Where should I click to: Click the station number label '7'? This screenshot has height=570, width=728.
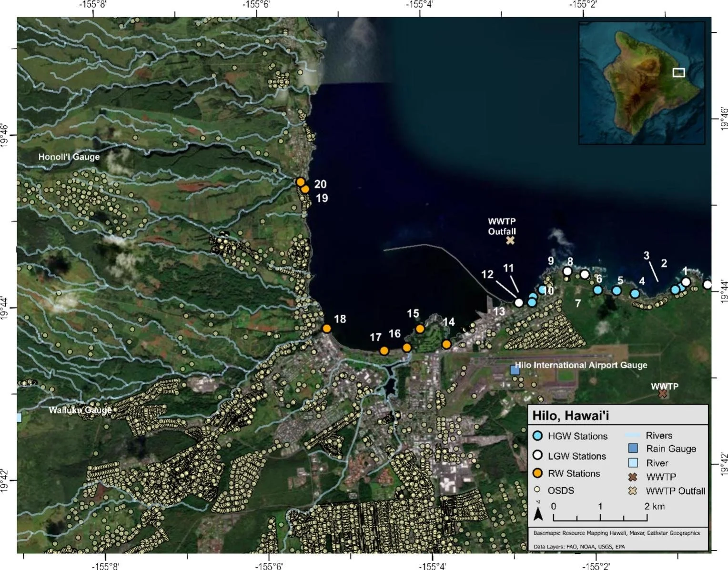[x=578, y=303]
